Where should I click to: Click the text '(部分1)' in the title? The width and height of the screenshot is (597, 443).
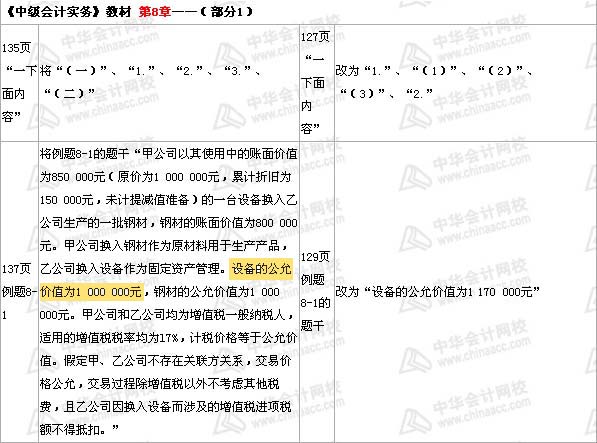pos(227,11)
